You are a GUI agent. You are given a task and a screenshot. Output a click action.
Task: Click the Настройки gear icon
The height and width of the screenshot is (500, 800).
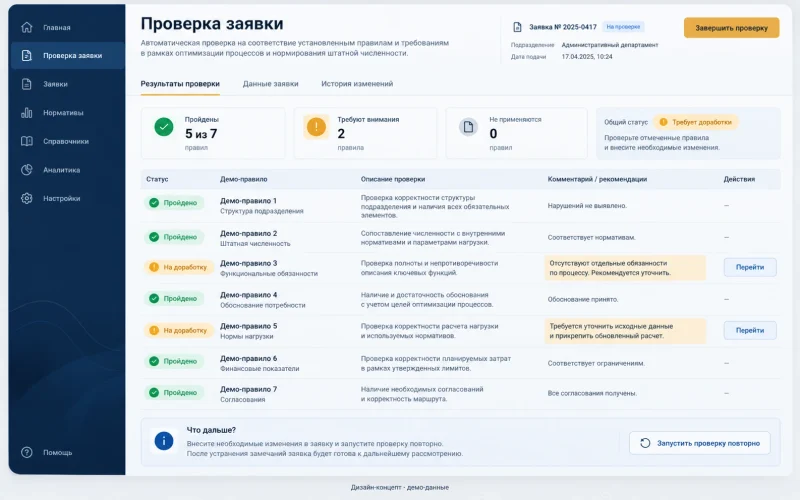27,198
